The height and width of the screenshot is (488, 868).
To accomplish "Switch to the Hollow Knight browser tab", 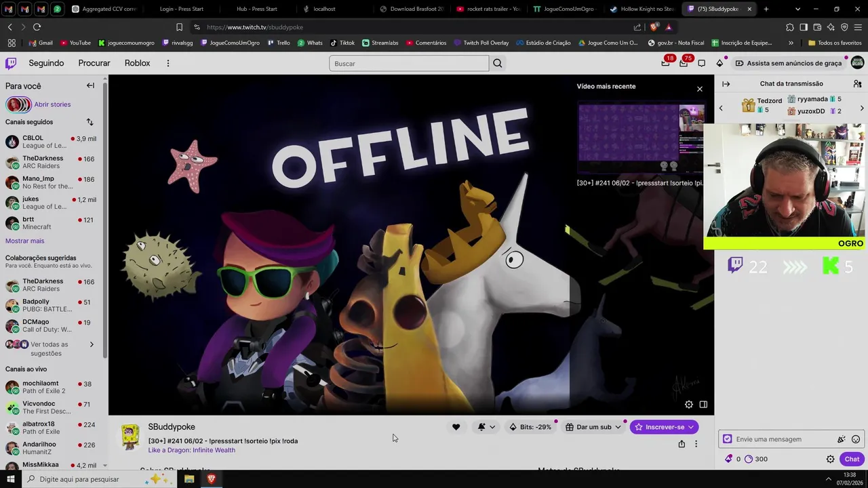I will click(642, 9).
